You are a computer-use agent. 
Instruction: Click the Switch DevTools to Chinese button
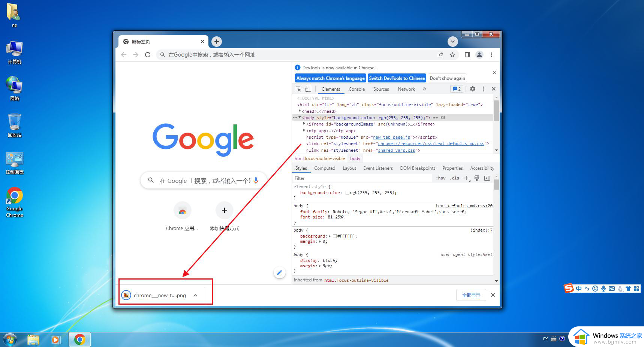pos(397,78)
